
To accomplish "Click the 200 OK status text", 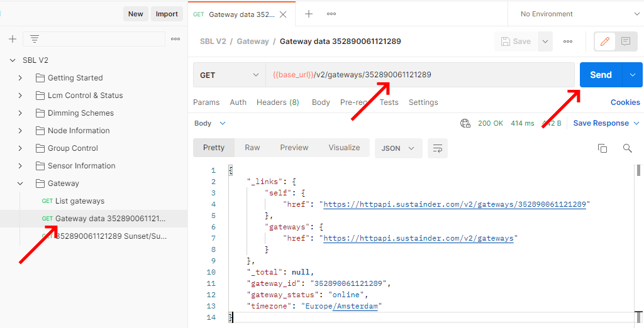I will [x=491, y=123].
